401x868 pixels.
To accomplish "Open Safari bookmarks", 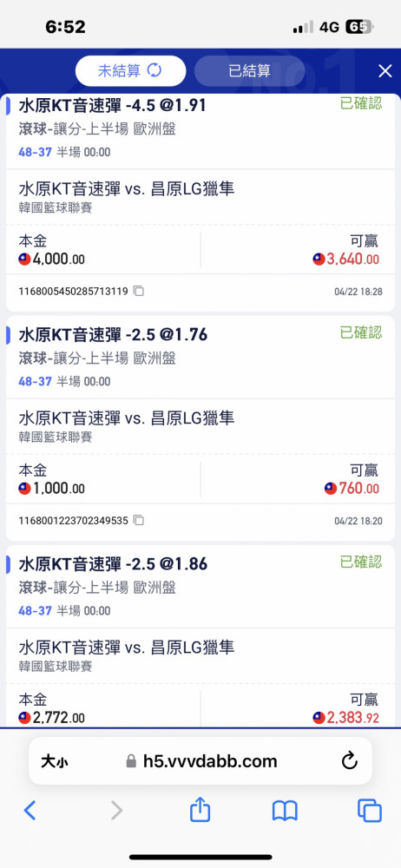I will [x=285, y=811].
